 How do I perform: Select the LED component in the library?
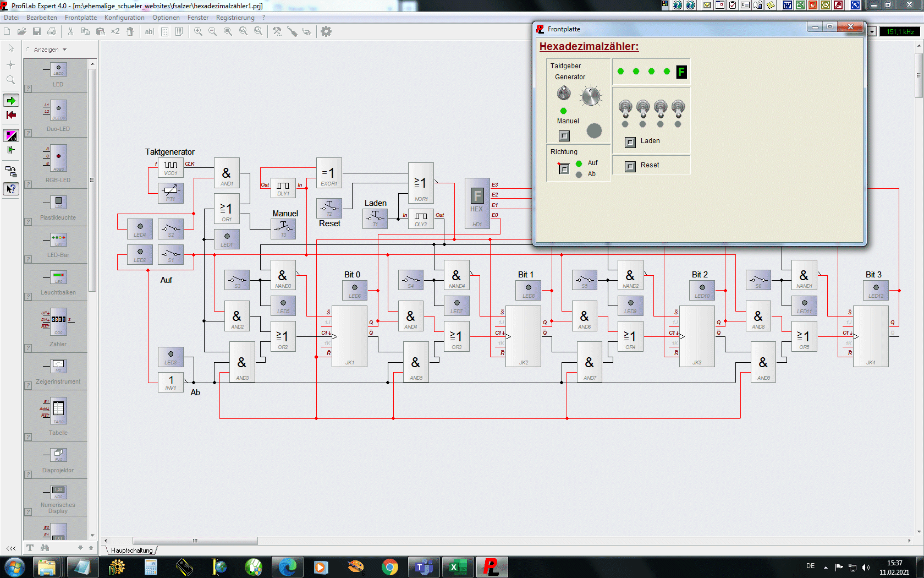coord(58,74)
